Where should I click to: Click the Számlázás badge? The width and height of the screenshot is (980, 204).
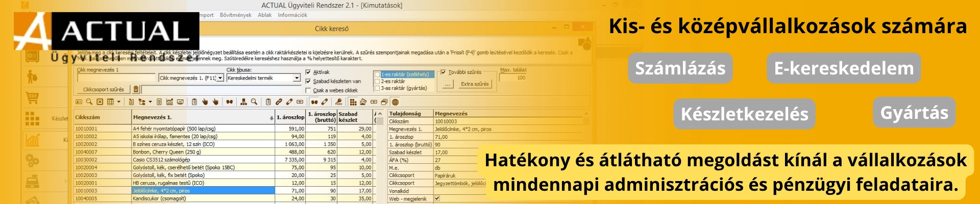680,68
